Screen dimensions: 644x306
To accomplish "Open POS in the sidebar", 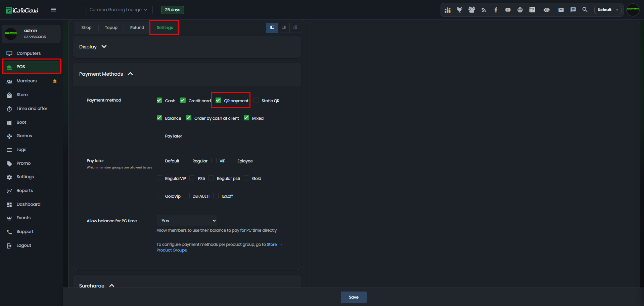I will click(x=32, y=67).
